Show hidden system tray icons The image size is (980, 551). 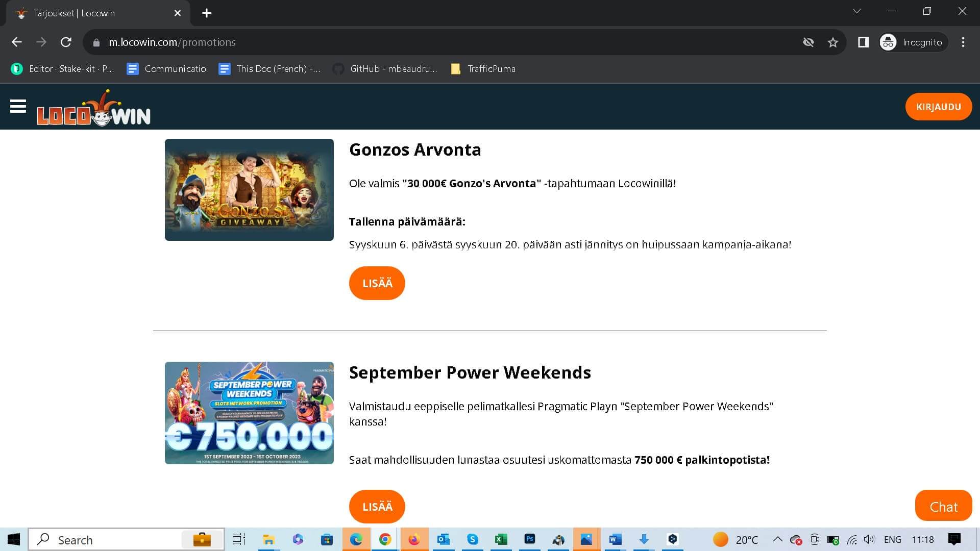click(777, 539)
